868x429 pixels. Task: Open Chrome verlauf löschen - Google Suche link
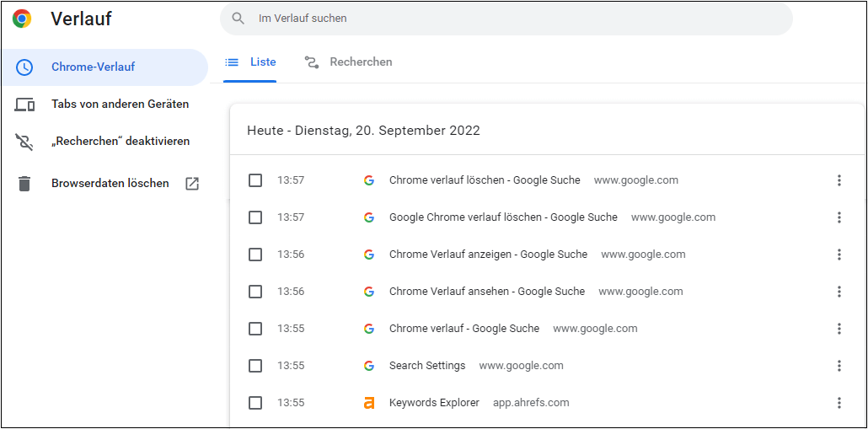tap(485, 180)
